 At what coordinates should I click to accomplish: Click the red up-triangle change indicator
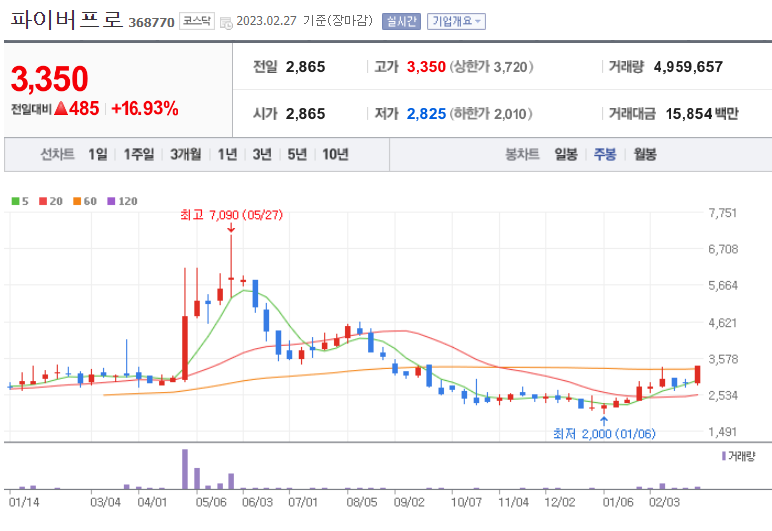tap(61, 108)
